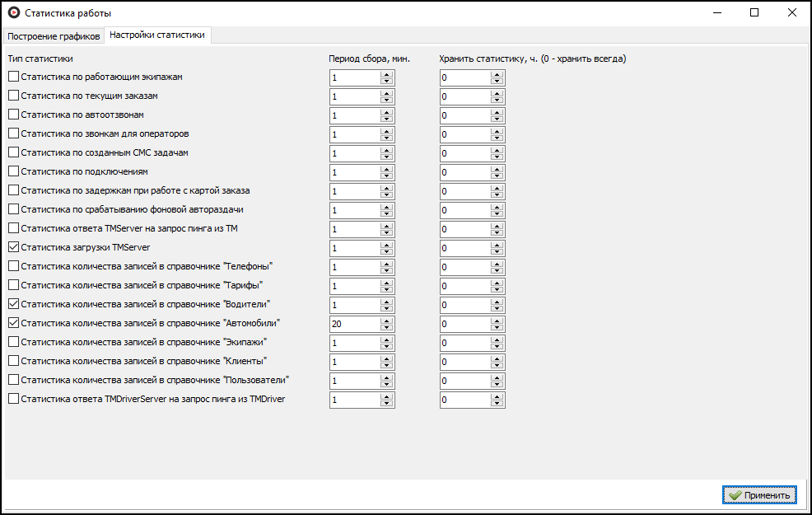Click collection period field for "Автомобили"
The width and height of the screenshot is (812, 515).
click(x=354, y=324)
